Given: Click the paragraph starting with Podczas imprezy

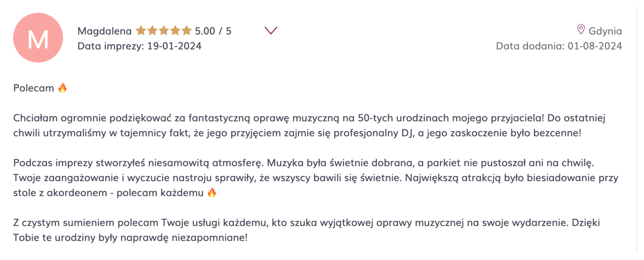Looking at the screenshot, I should click(316, 178).
